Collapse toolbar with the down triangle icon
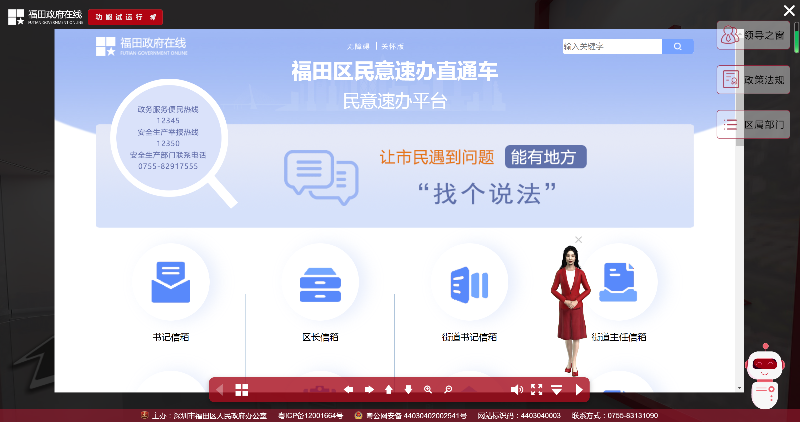800x422 pixels. (557, 390)
